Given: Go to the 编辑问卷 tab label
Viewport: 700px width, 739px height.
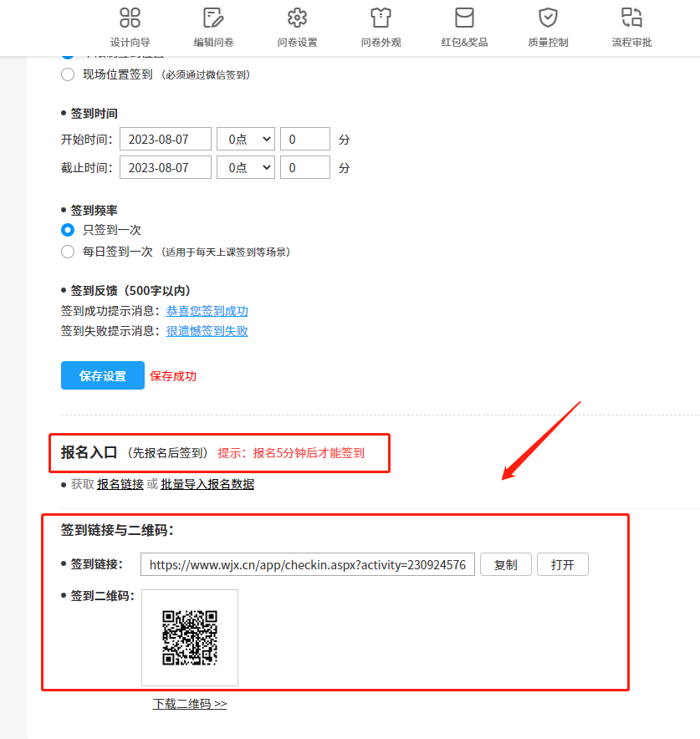Looking at the screenshot, I should [213, 43].
